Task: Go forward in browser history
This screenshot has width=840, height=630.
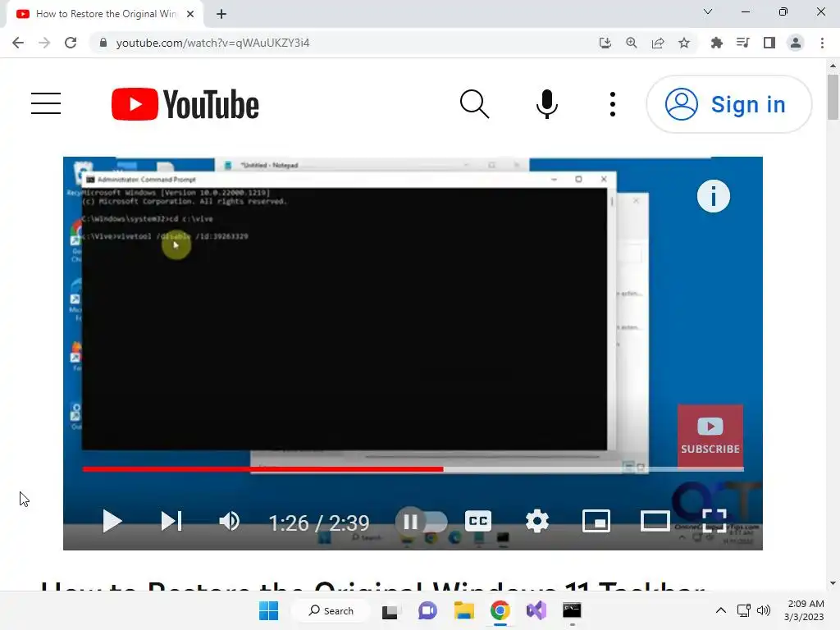Action: click(44, 43)
